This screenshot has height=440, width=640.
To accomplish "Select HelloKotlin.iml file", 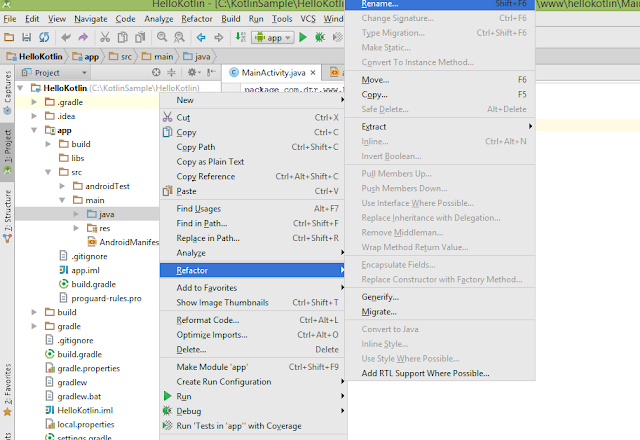I will (85, 411).
